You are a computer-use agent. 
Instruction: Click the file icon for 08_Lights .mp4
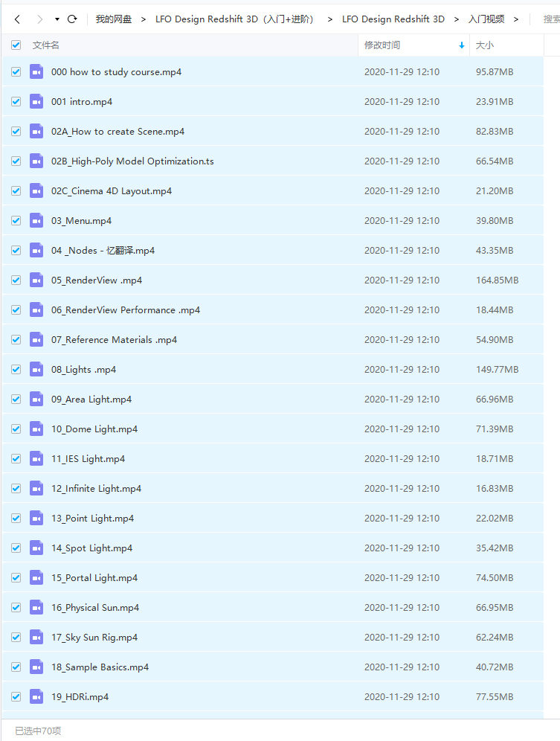tap(36, 369)
